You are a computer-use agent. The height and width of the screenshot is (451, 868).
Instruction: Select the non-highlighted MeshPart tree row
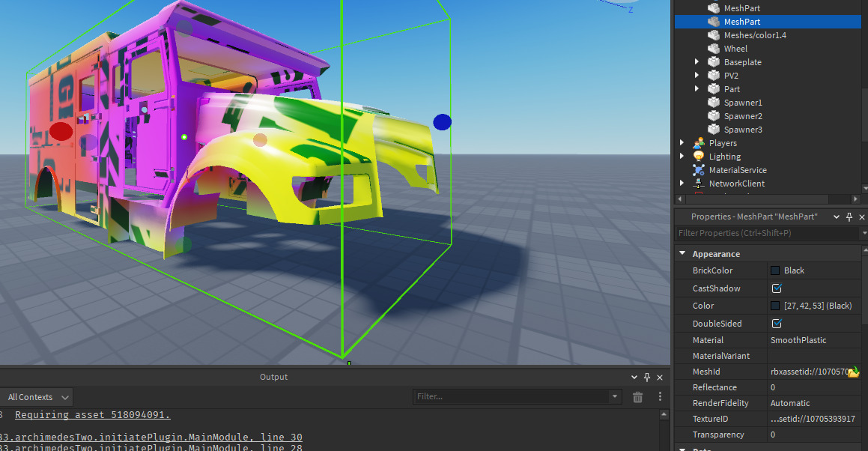(768, 8)
